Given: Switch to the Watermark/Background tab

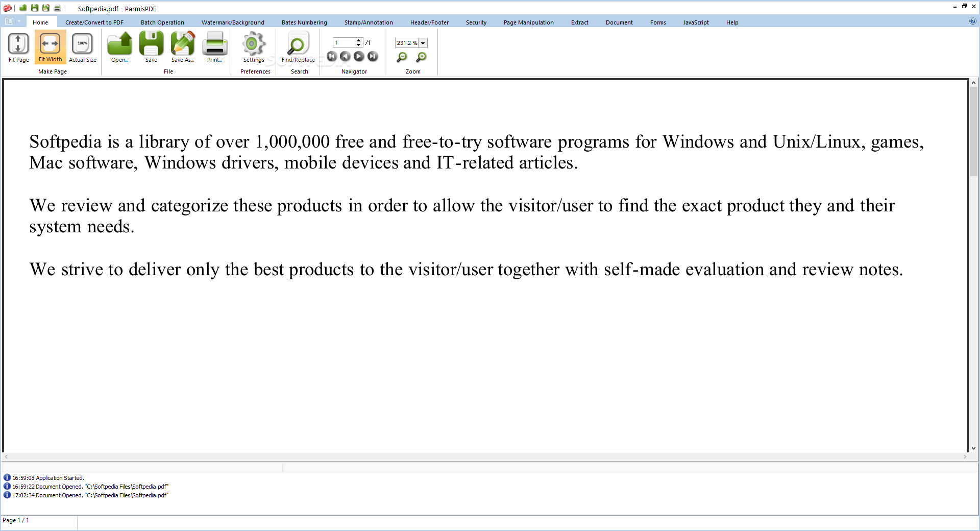Looking at the screenshot, I should pos(233,22).
